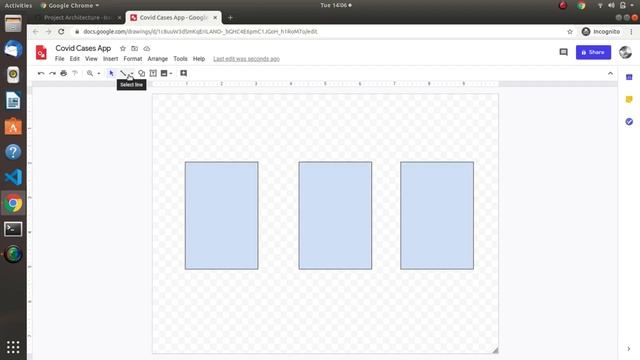The width and height of the screenshot is (640, 360).
Task: Click the Redo icon
Action: tap(52, 73)
